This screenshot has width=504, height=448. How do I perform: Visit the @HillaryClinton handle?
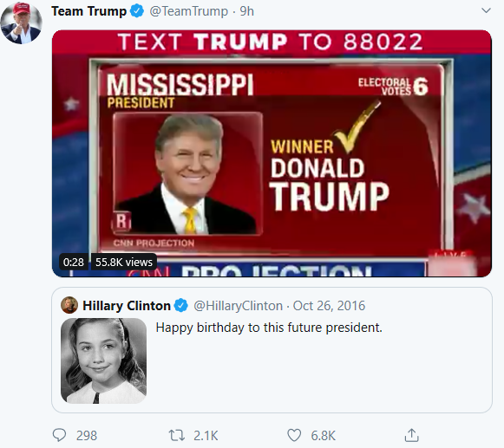(239, 305)
